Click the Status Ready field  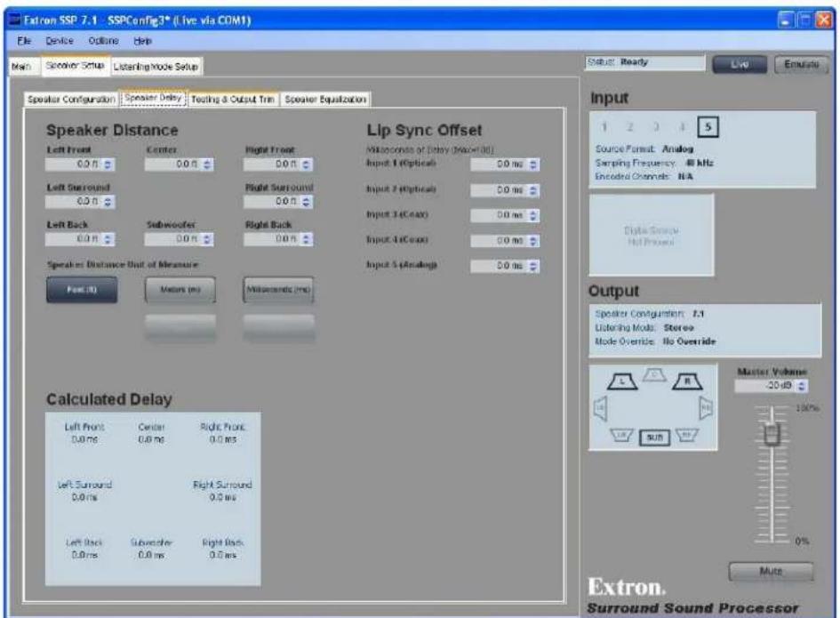click(645, 63)
